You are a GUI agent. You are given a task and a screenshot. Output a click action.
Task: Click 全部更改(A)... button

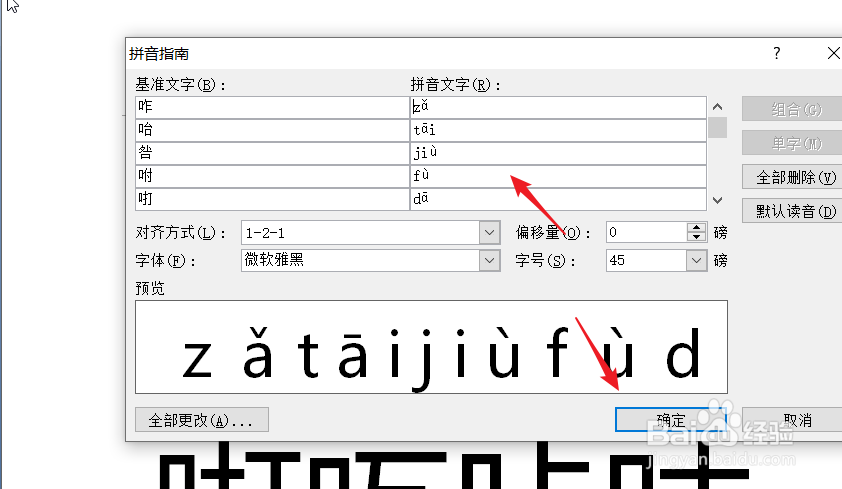(202, 420)
